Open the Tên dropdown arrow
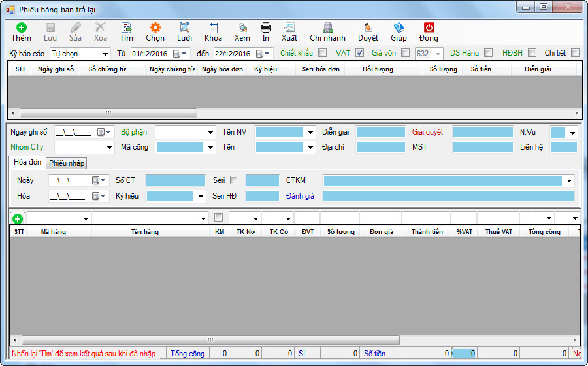This screenshot has width=588, height=366. [x=310, y=147]
